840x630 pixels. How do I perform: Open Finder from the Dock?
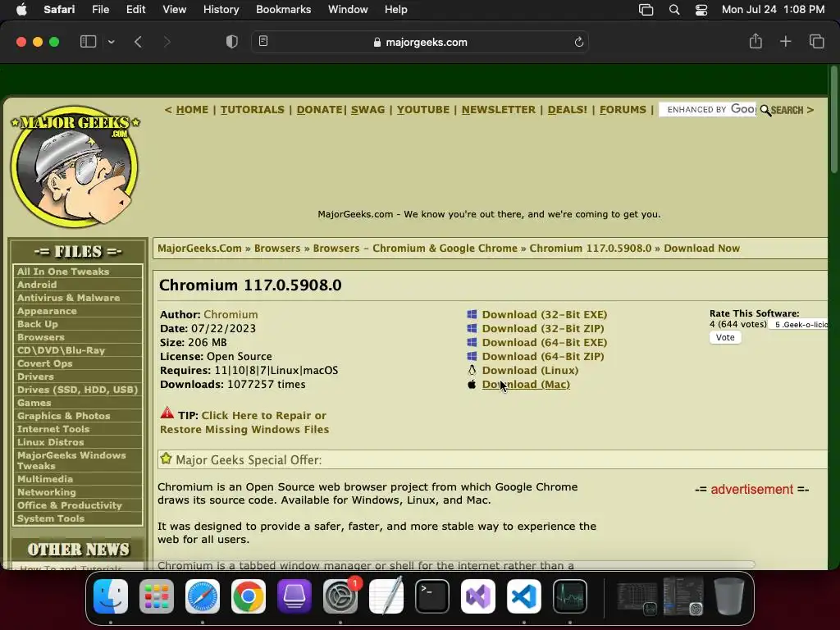tap(111, 596)
